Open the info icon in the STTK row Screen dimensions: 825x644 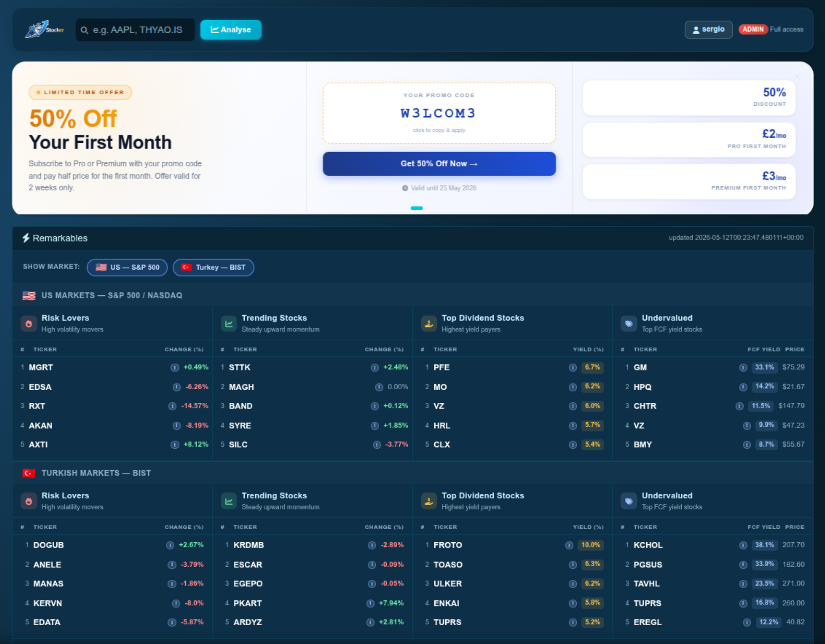tap(375, 368)
